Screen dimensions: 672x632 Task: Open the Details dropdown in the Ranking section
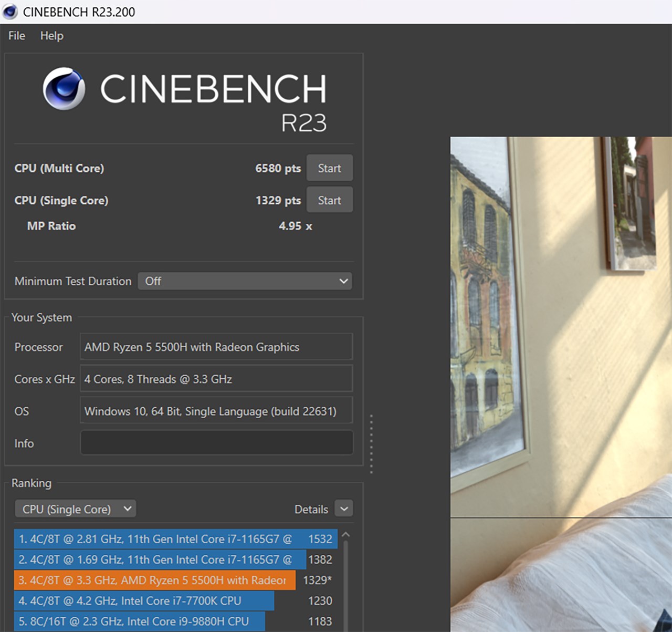pyautogui.click(x=343, y=509)
